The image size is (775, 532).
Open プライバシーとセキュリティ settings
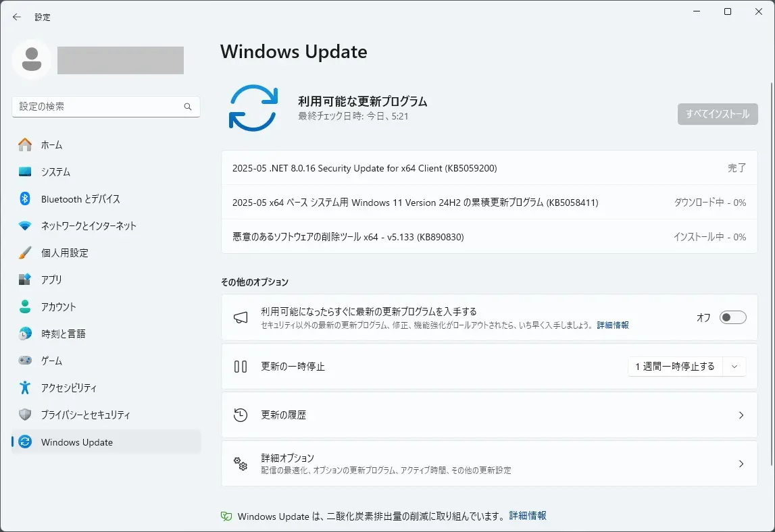106,415
